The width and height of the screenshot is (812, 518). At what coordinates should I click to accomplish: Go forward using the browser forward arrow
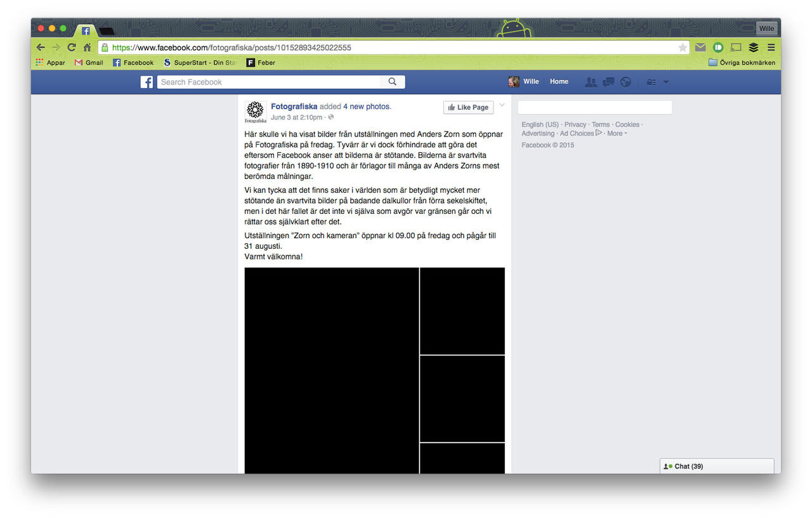click(56, 48)
